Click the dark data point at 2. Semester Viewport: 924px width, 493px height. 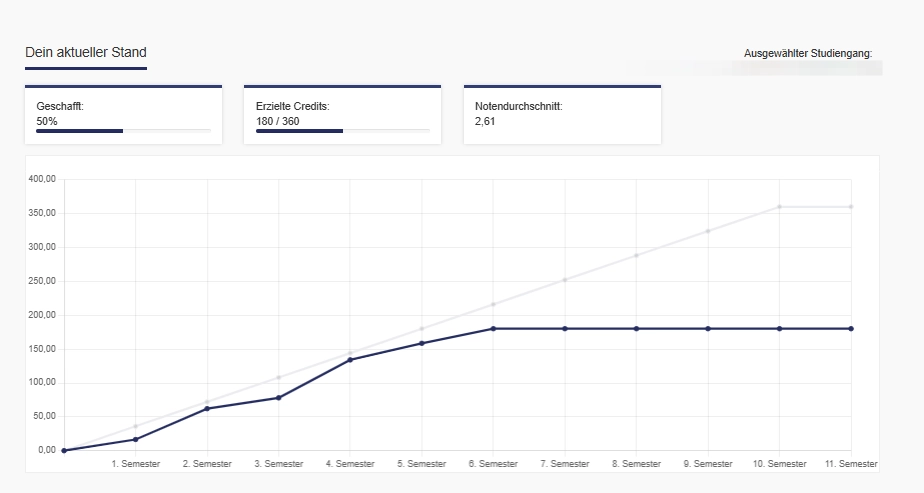pyautogui.click(x=207, y=408)
